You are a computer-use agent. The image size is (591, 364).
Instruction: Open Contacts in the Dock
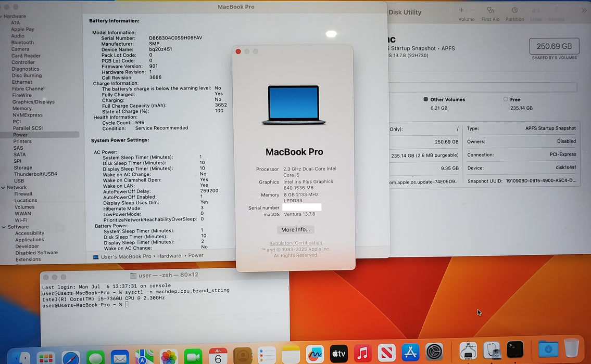242,356
